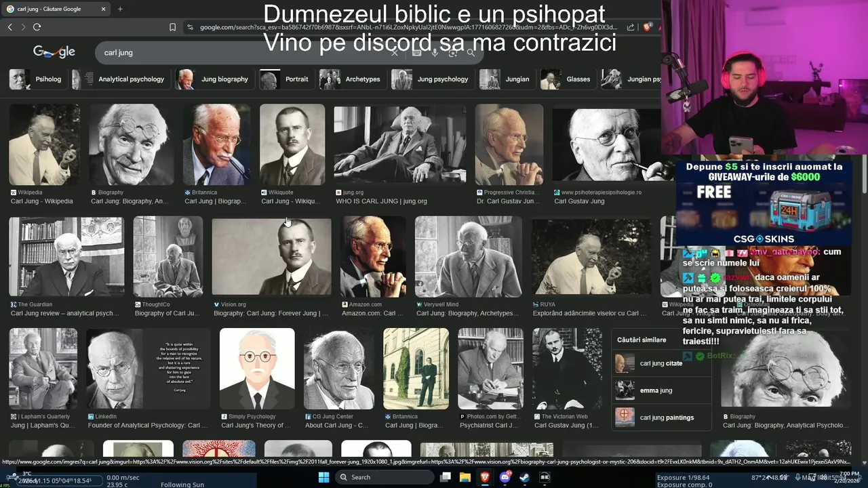Open the ThoughtCo image result
The height and width of the screenshot is (488, 868).
click(x=168, y=256)
